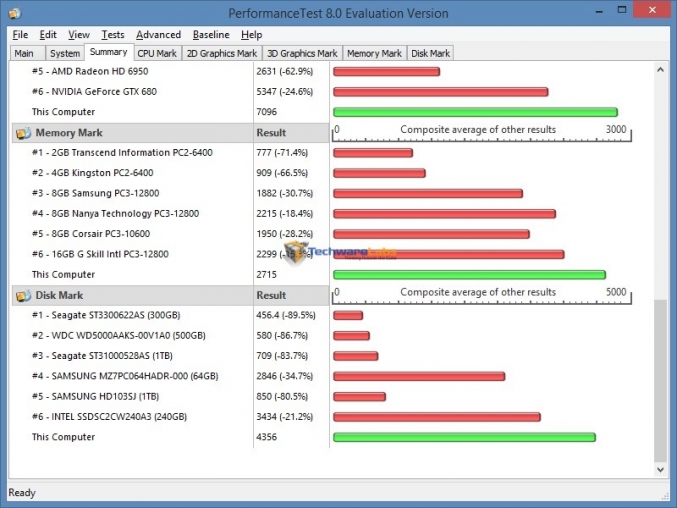Click the green bar for 2715 memory score
The image size is (677, 508).
point(470,275)
